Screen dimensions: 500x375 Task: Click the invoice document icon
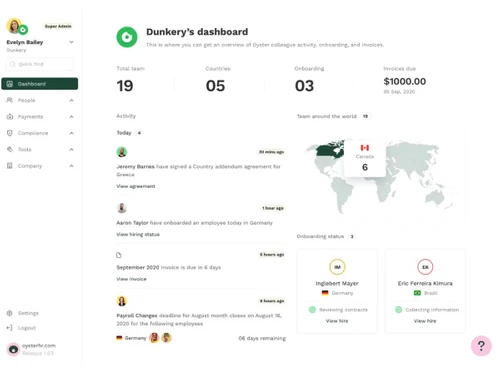(x=119, y=255)
